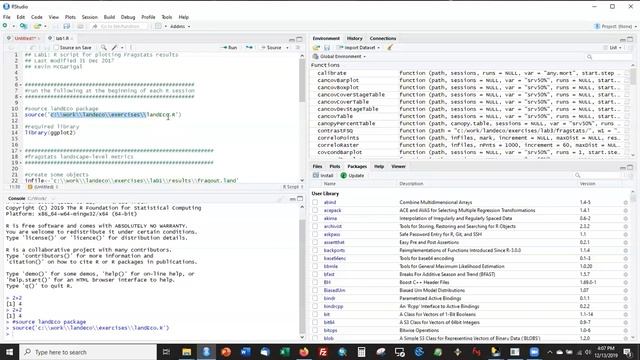This screenshot has height=360, width=640.
Task: Click the console vertical scrollbar
Action: 302,272
